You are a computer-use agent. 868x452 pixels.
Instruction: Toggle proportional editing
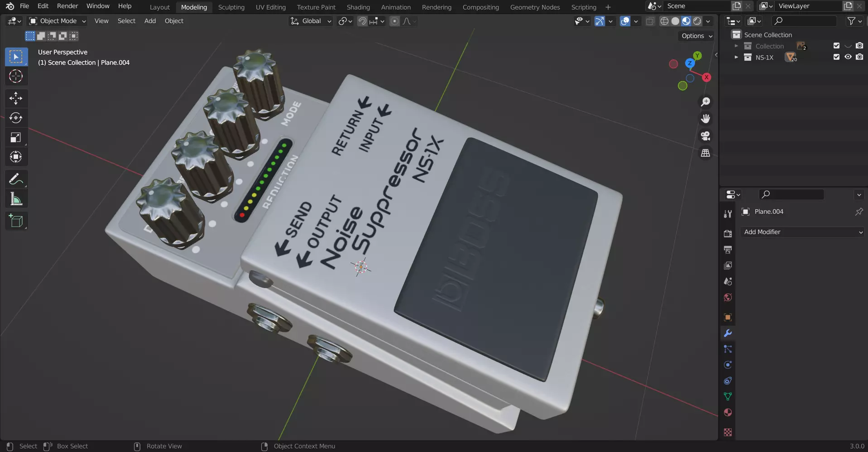click(395, 21)
